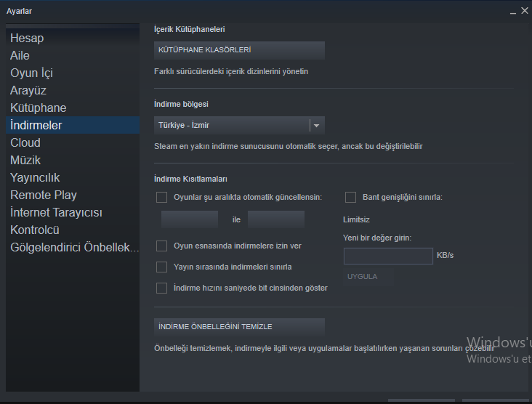The width and height of the screenshot is (532, 404).
Task: Open the Türkiye - İzmir download region dropdown
Action: (x=239, y=125)
